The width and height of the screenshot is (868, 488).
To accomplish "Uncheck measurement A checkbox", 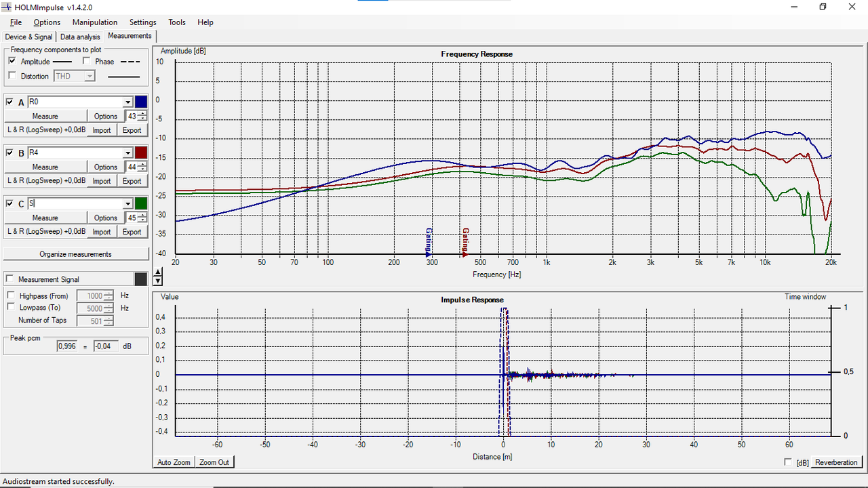I will point(9,102).
